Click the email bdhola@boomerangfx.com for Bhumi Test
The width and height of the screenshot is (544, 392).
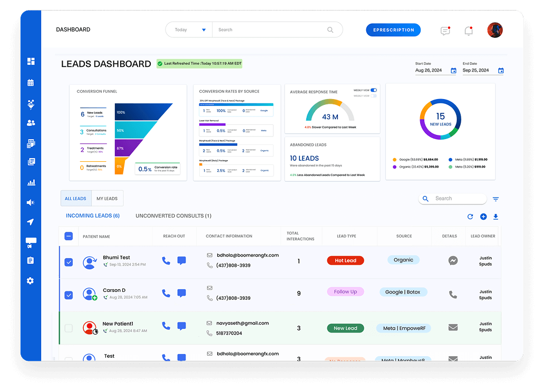pos(248,256)
